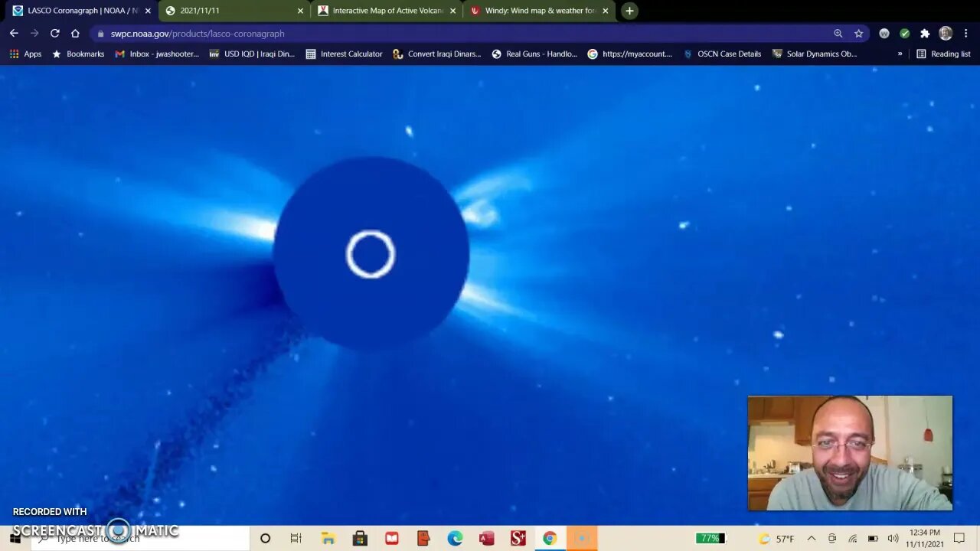Click the coronagraph image near the occulting disk
This screenshot has width=980, height=551.
(371, 253)
